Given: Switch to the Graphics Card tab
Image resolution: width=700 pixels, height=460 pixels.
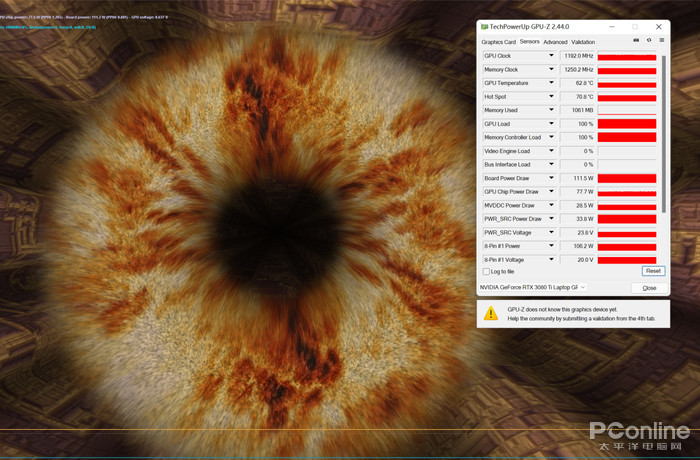Looking at the screenshot, I should coord(498,42).
